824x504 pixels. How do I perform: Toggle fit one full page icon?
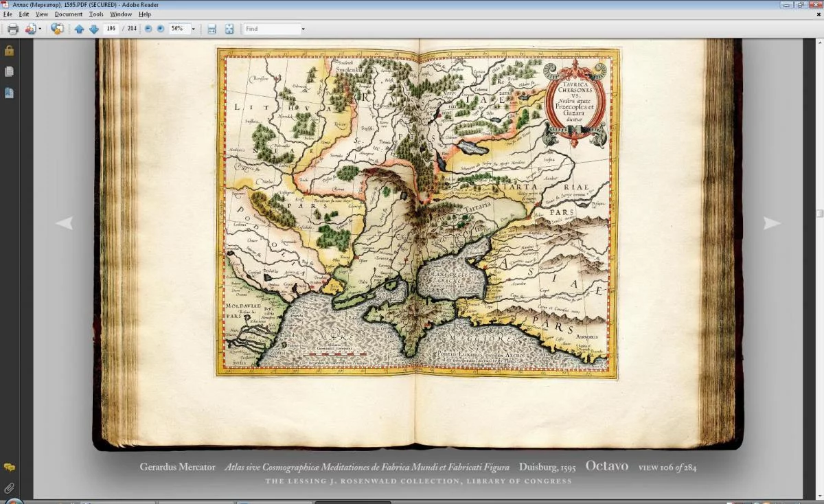click(x=229, y=29)
